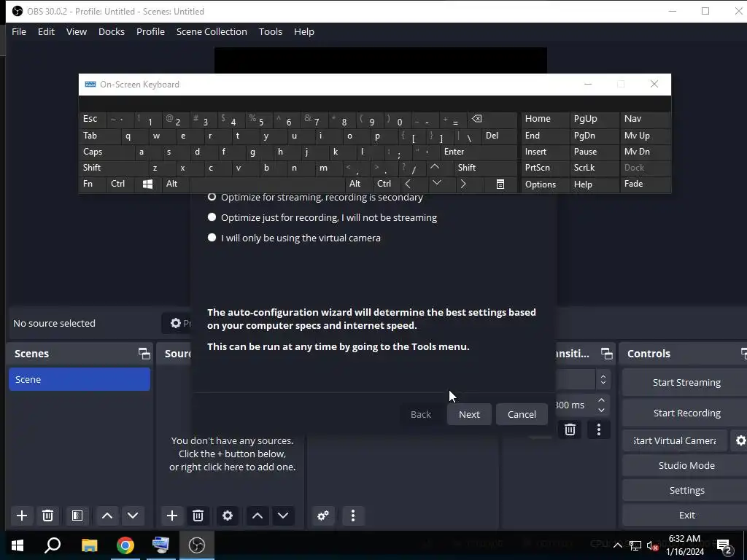
Task: Show hidden system tray icons chevron
Action: pyautogui.click(x=617, y=545)
